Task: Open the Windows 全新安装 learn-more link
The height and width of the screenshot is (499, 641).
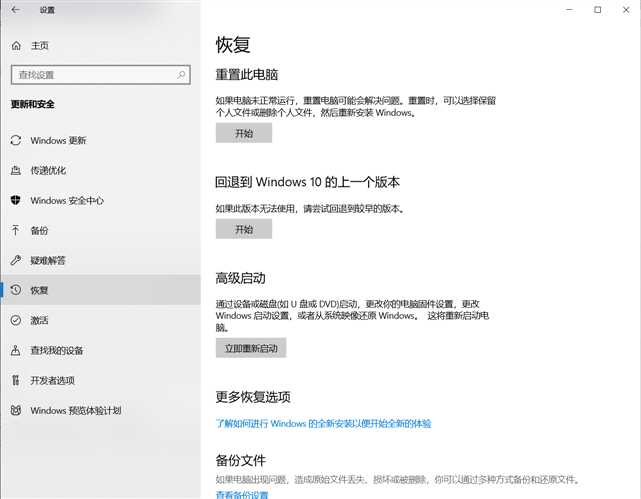Action: [323, 423]
